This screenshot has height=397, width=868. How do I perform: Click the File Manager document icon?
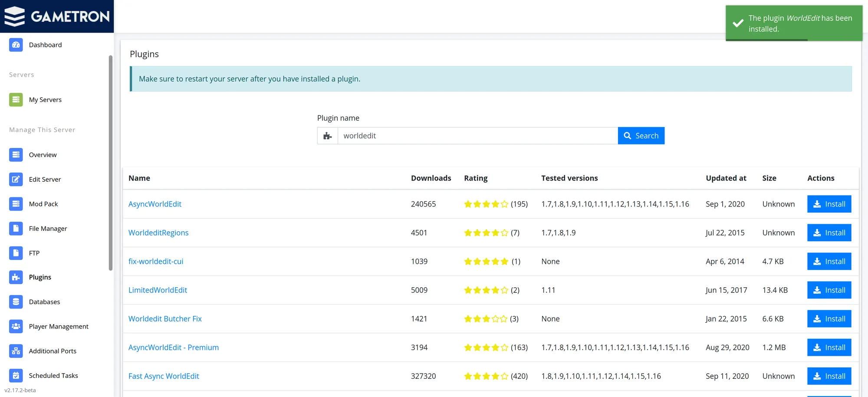point(16,229)
